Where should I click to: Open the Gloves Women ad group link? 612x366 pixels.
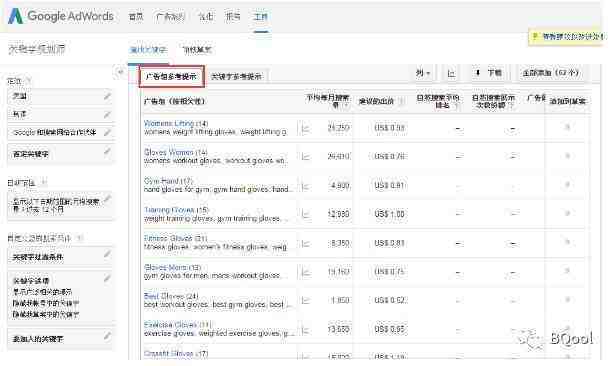[169, 152]
